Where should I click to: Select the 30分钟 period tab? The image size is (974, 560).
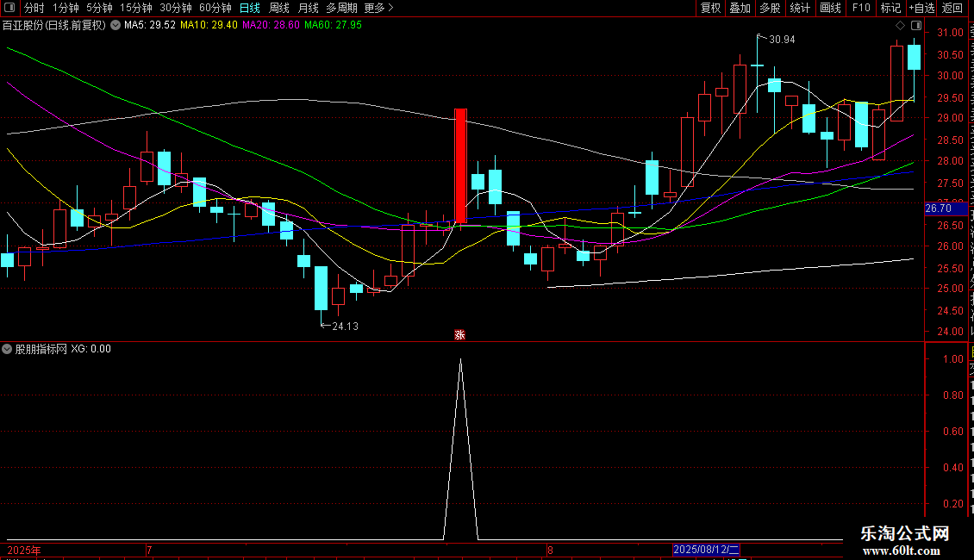[175, 8]
